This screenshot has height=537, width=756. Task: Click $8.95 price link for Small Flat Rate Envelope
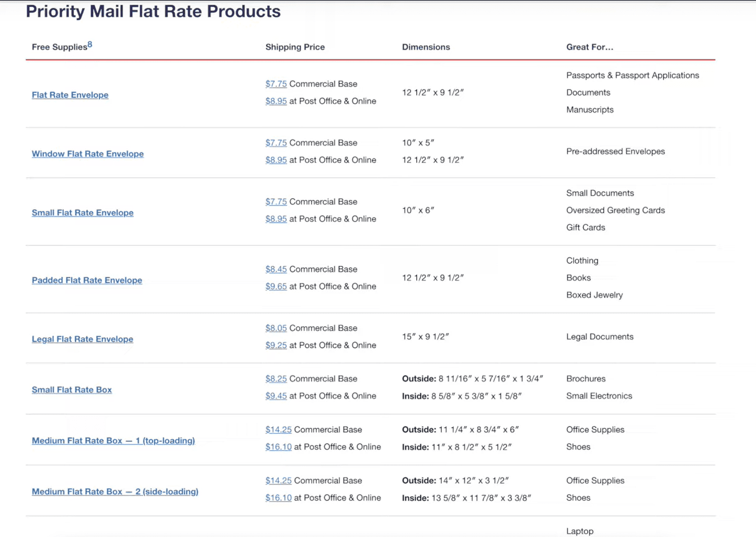[276, 219]
